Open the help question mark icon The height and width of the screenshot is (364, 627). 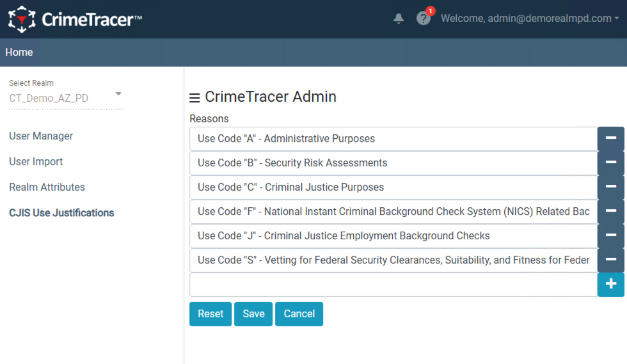pos(423,19)
